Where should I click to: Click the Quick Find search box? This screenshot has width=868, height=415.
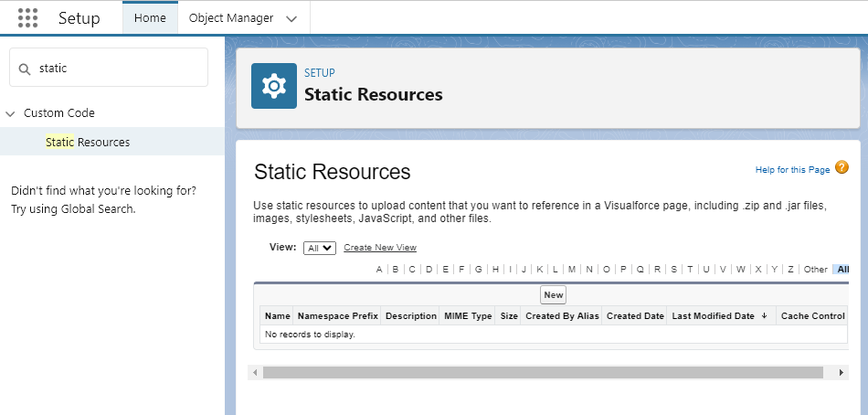click(x=119, y=69)
